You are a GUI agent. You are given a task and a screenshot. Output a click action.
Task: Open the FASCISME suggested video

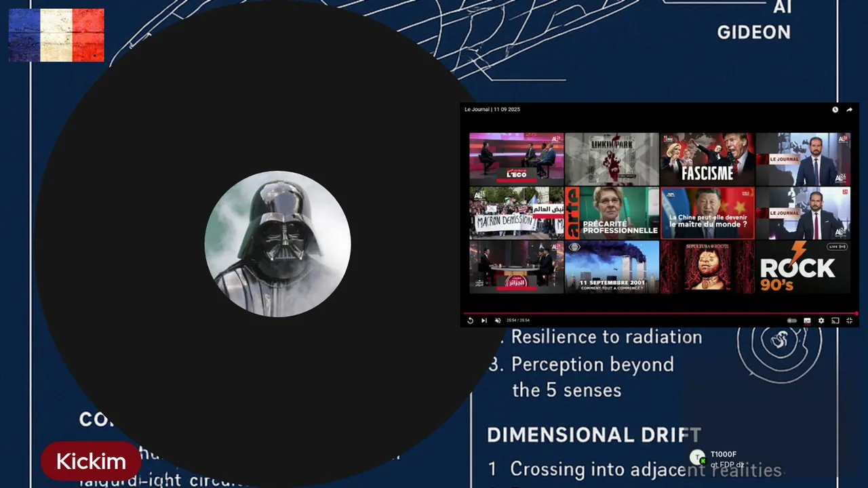pos(707,159)
